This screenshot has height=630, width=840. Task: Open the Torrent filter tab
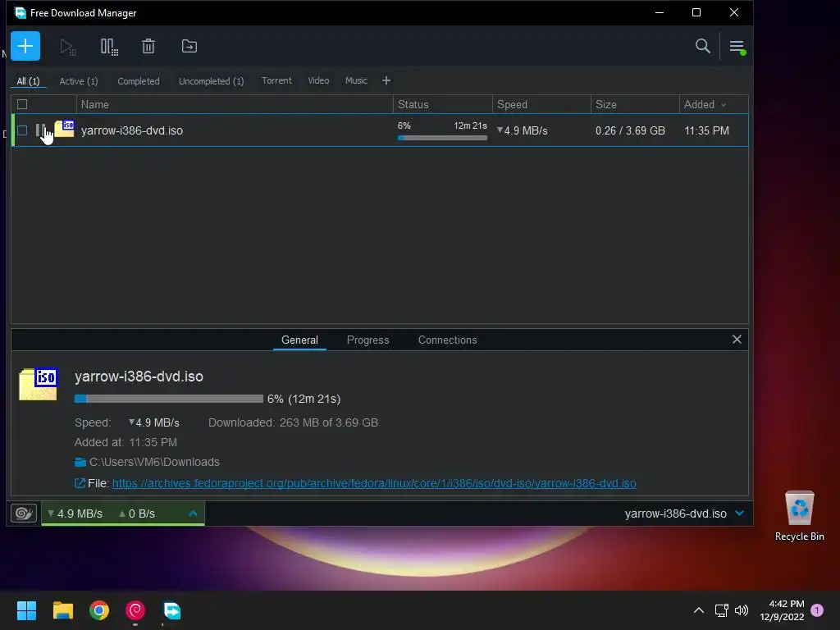(x=276, y=80)
